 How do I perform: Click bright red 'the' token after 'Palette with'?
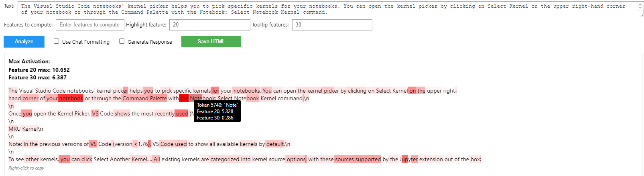184,99
